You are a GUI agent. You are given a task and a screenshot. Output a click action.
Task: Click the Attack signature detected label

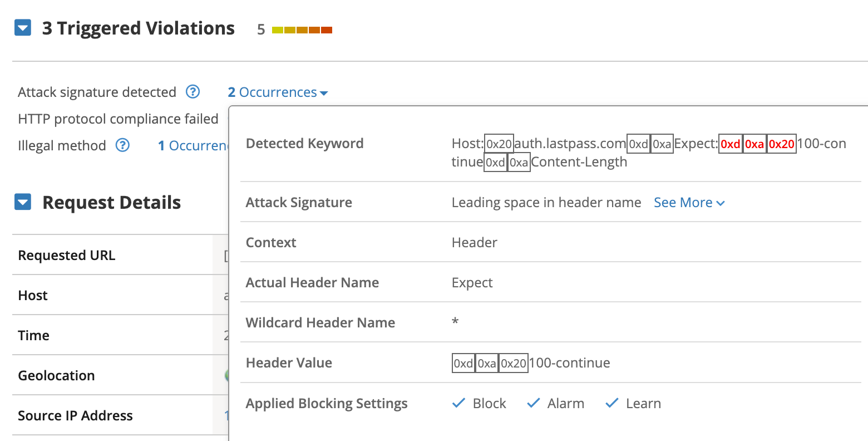pyautogui.click(x=97, y=92)
